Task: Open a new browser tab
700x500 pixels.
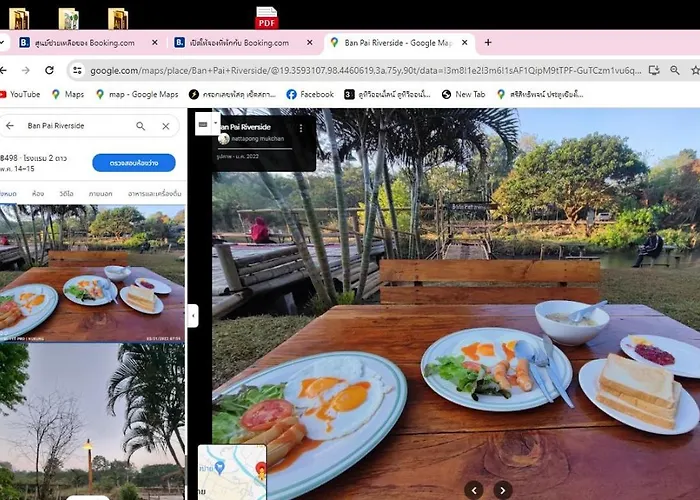Action: coord(488,43)
